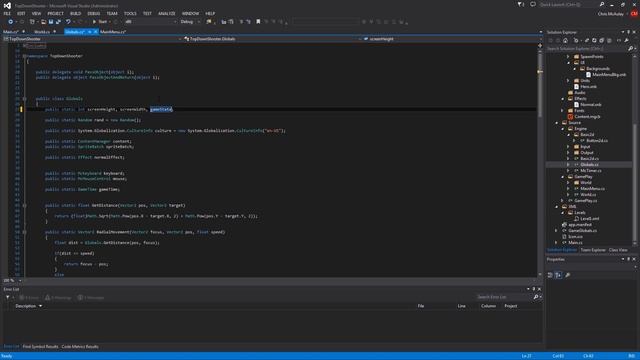The height and width of the screenshot is (360, 640).
Task: Click the Open File toolbar icon
Action: (x=43, y=22)
